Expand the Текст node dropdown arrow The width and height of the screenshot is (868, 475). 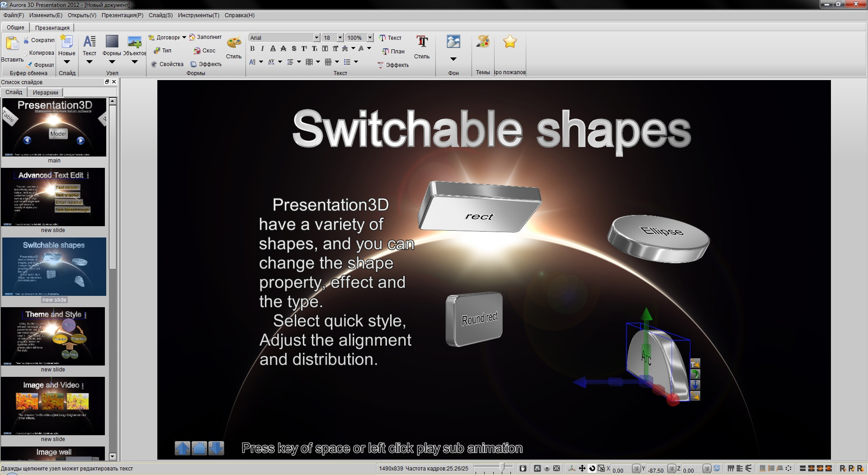click(x=90, y=62)
